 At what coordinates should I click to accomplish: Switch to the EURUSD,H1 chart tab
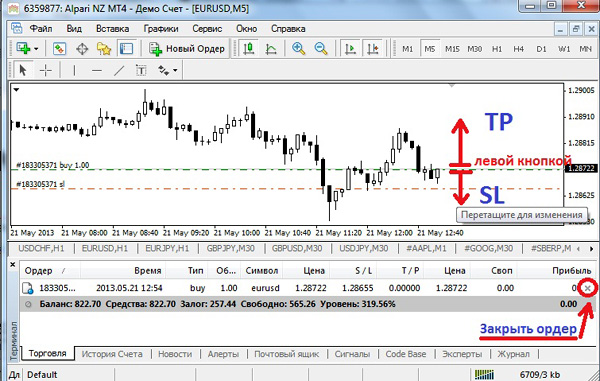click(x=105, y=249)
